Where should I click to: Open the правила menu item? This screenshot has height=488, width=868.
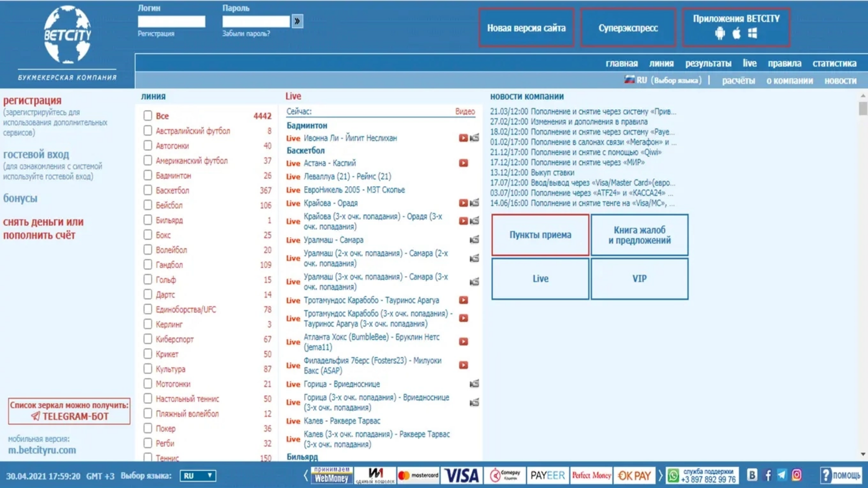pyautogui.click(x=784, y=64)
